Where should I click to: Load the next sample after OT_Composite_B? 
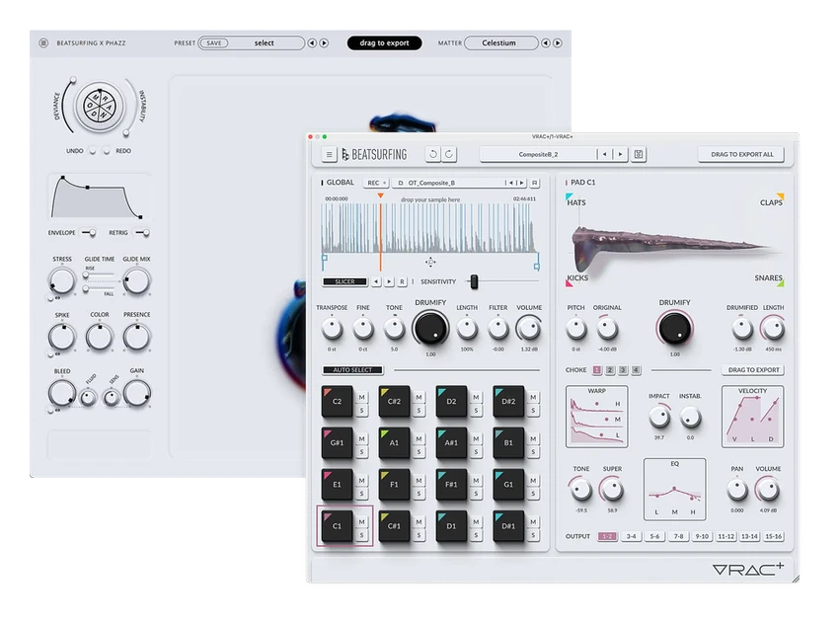pos(521,183)
